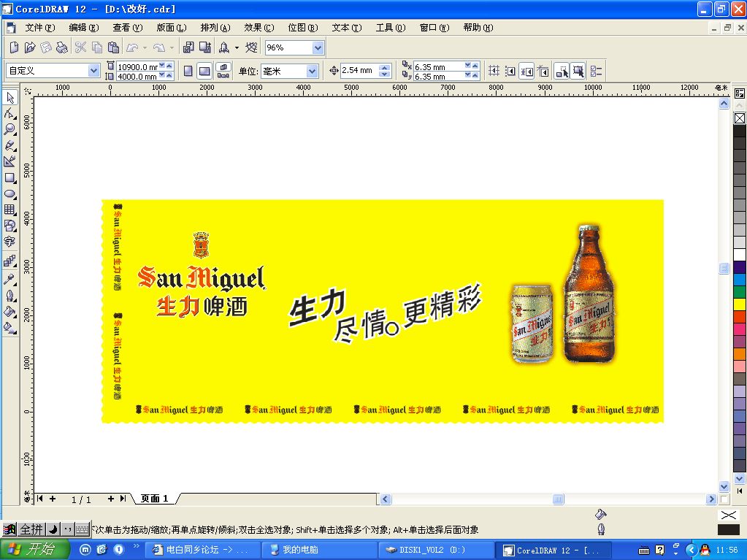Pick the Text tool (字) in toolbox
Viewport: 747px width, 560px height.
pyautogui.click(x=10, y=243)
